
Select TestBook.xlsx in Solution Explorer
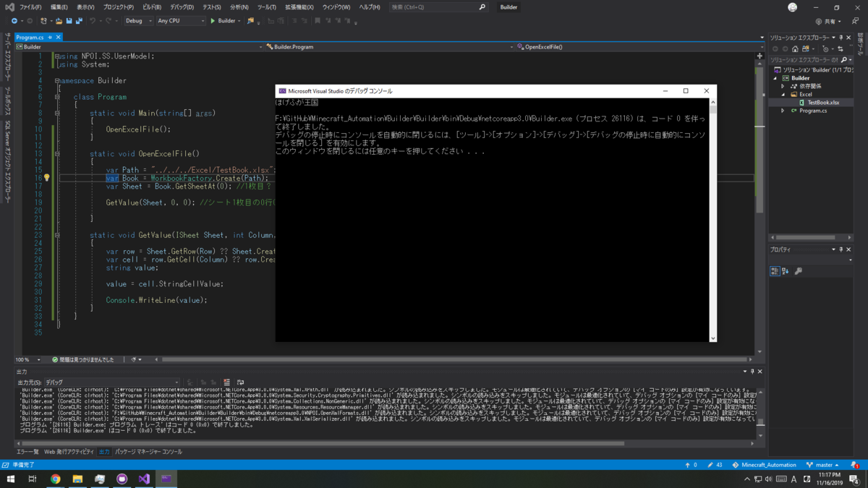coord(823,103)
